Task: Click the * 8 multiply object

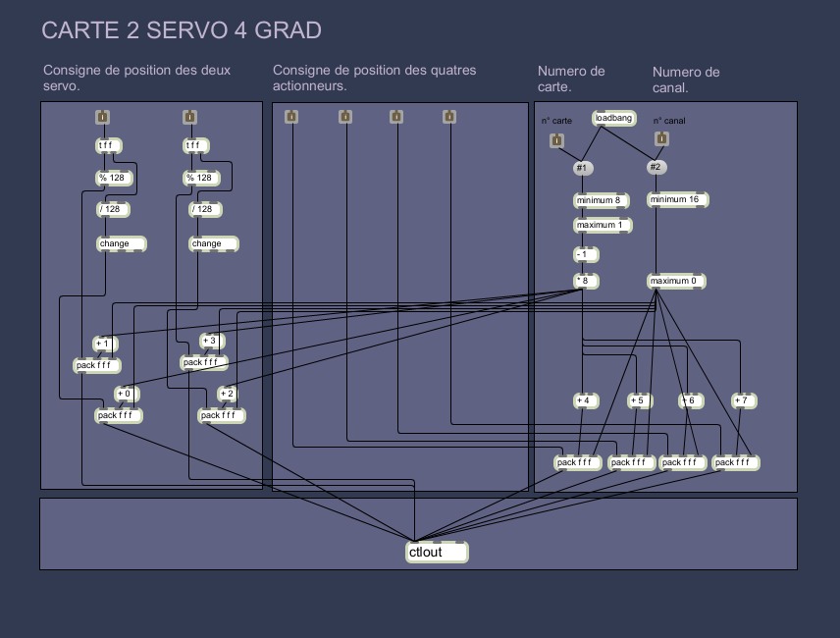Action: click(586, 282)
